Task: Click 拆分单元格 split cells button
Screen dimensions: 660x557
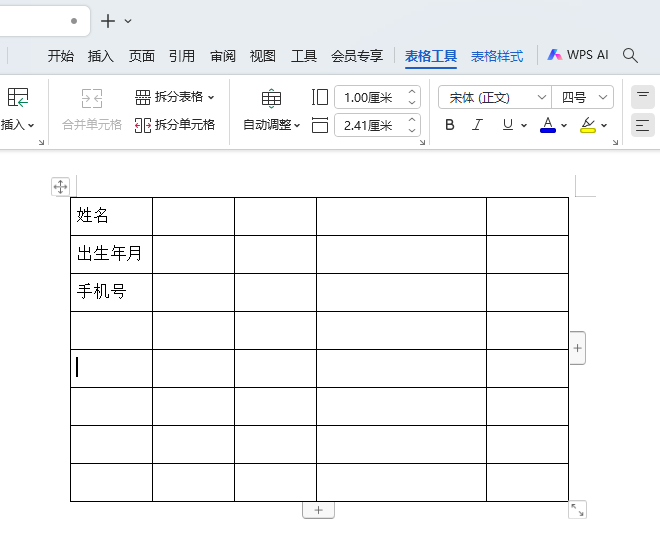Action: pyautogui.click(x=175, y=125)
